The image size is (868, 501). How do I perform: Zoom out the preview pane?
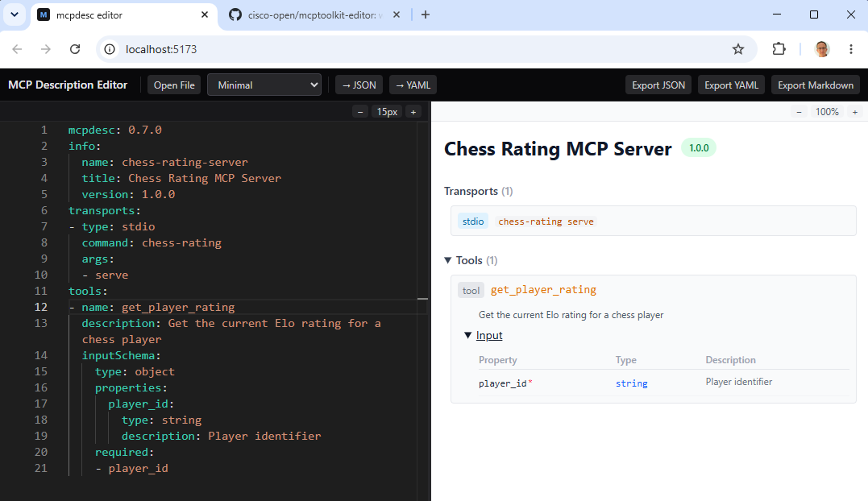[x=799, y=112]
